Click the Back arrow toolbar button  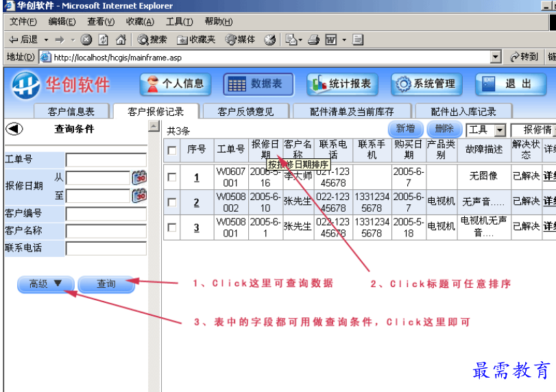pos(23,40)
